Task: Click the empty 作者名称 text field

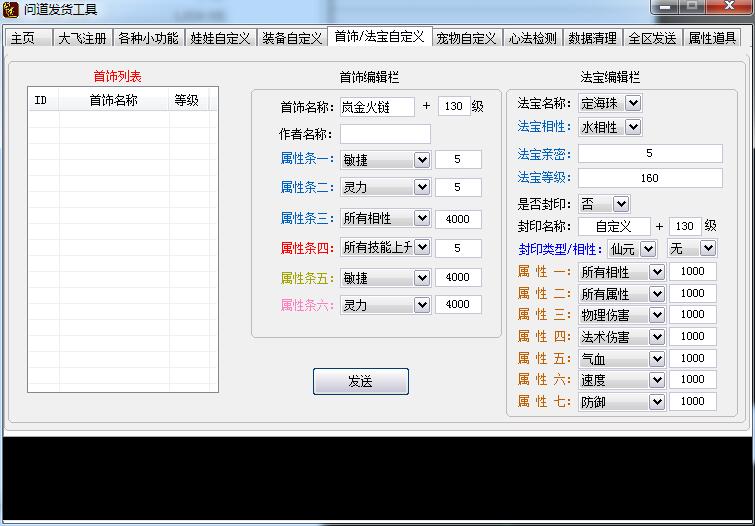Action: click(385, 134)
